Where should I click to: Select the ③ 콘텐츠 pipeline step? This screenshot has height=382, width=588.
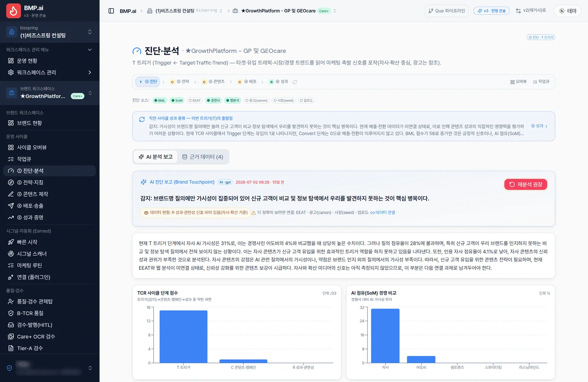point(214,82)
